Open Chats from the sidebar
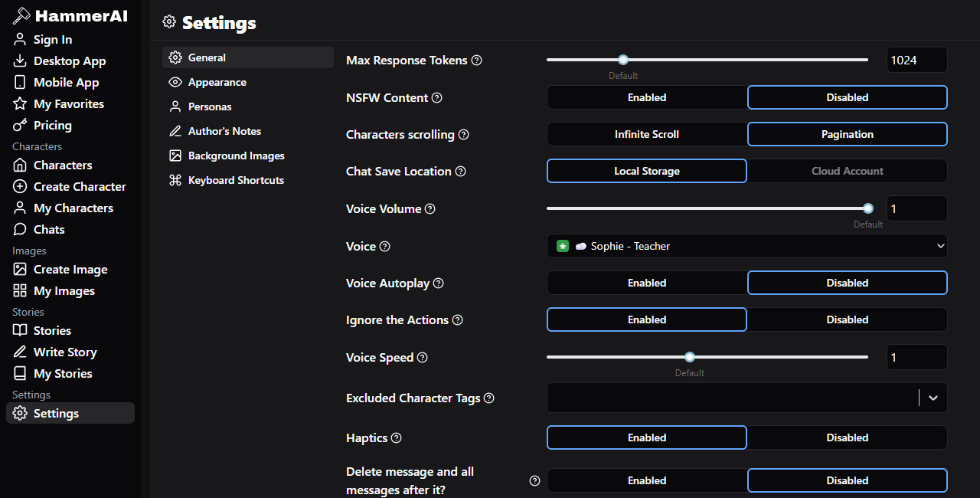 pos(70,229)
